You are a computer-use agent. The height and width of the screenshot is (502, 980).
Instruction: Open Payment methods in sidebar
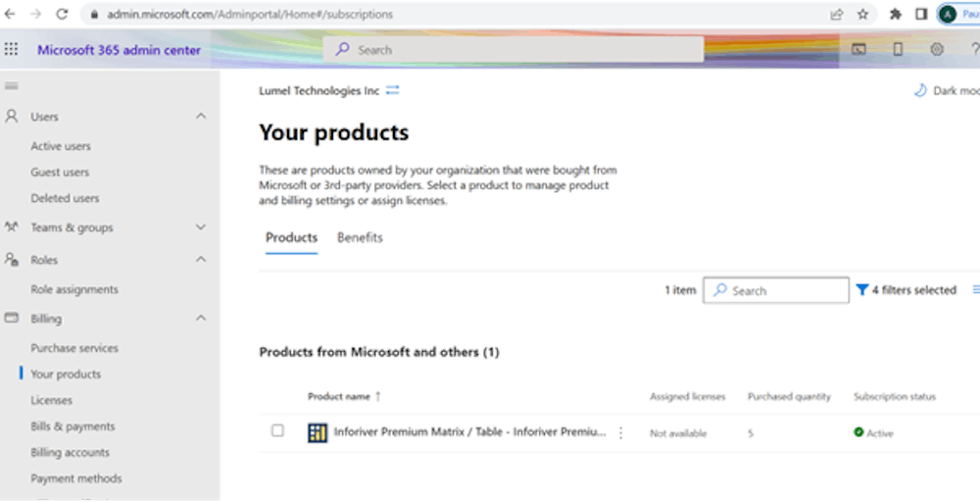[76, 478]
